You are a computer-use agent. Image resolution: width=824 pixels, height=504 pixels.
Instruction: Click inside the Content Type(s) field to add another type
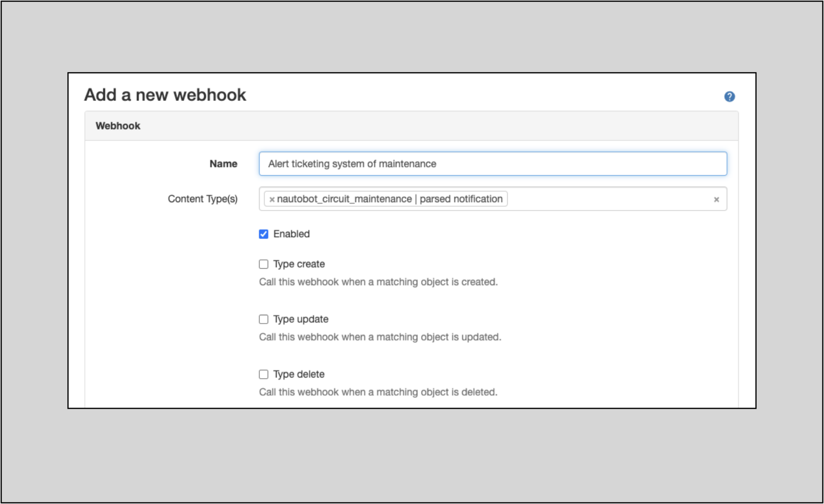[601, 199]
